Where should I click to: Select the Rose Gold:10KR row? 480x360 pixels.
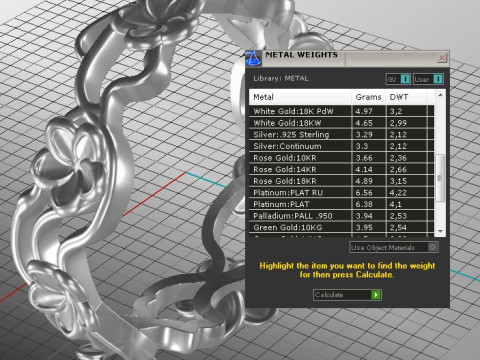341,158
